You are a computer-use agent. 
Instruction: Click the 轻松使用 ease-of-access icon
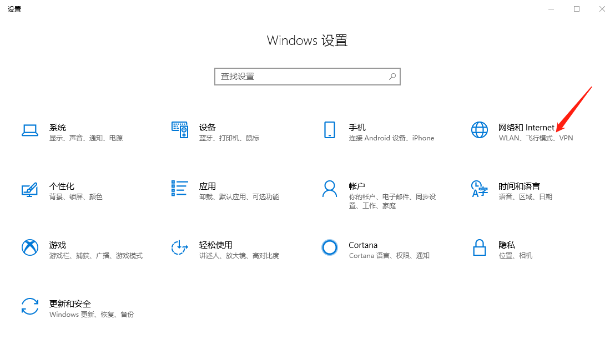(x=180, y=247)
